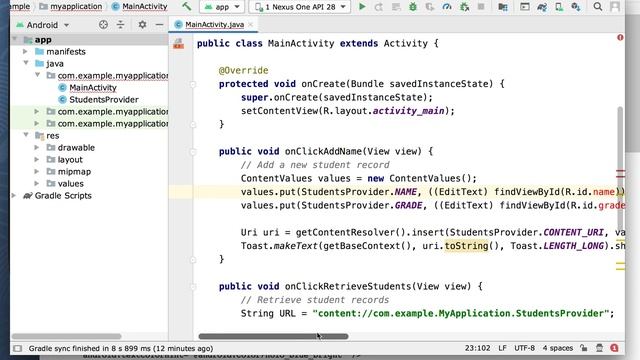The image size is (640, 360).
Task: Click the UTF-8 encoding in status bar
Action: click(524, 348)
